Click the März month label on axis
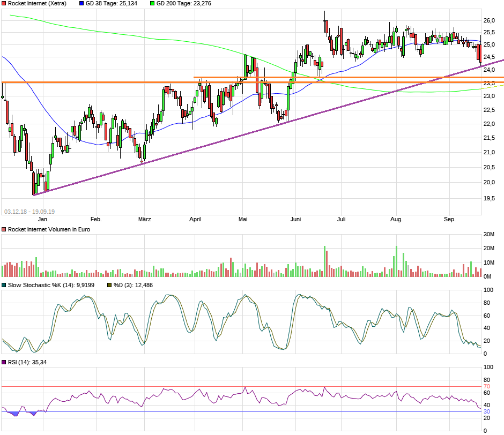 [145, 220]
